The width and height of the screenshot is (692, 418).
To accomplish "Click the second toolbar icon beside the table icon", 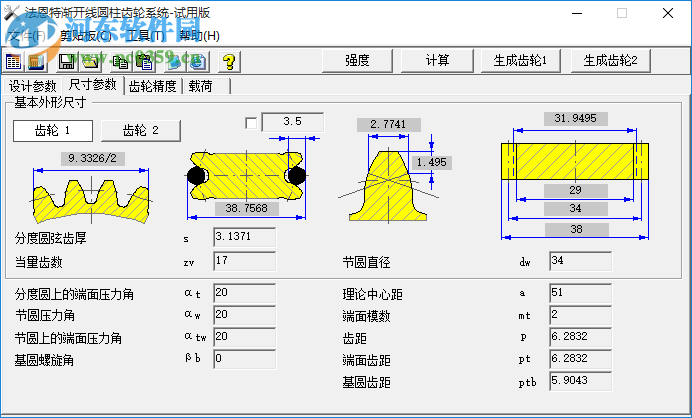I will click(35, 61).
